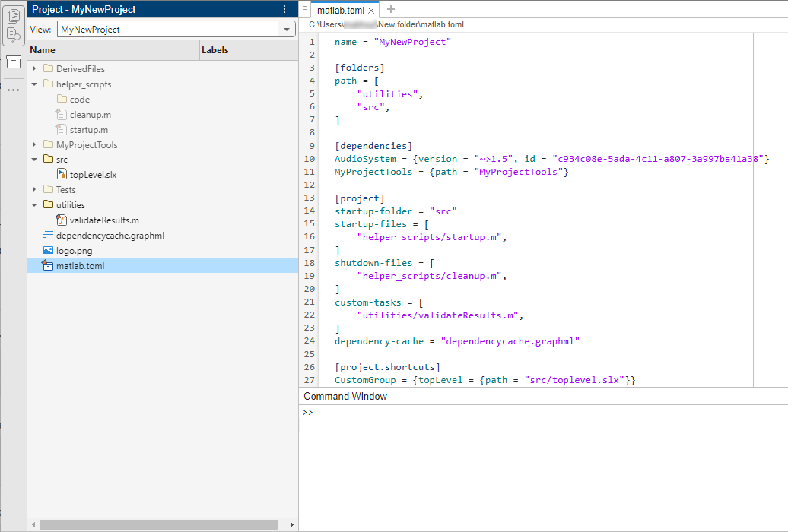Open the sidebar more options ellipsis

coord(14,90)
